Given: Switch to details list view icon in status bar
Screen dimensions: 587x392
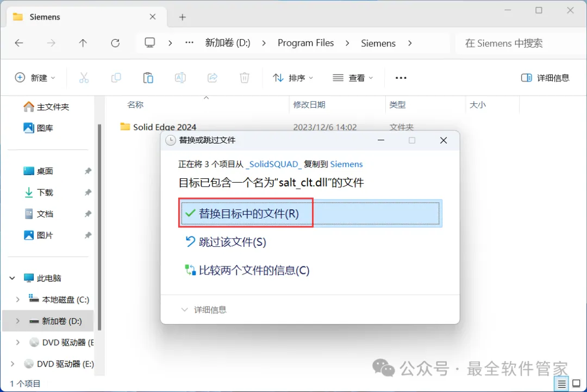Looking at the screenshot, I should [561, 384].
